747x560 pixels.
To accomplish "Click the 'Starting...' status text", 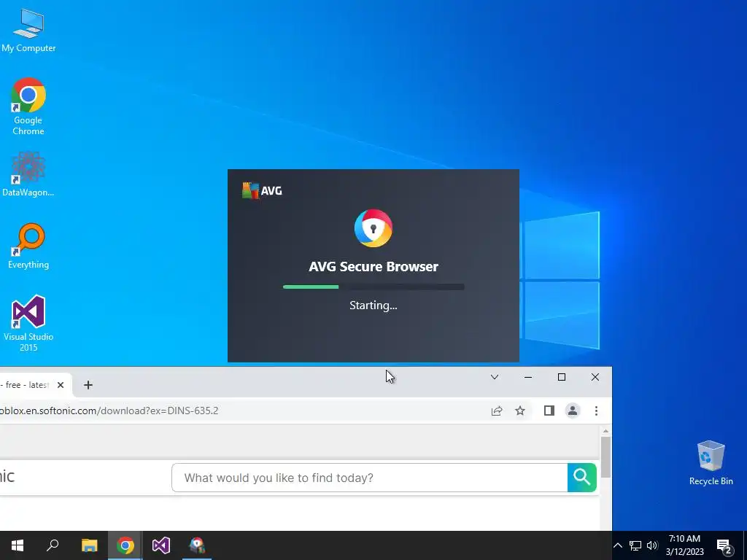I will 373,306.
